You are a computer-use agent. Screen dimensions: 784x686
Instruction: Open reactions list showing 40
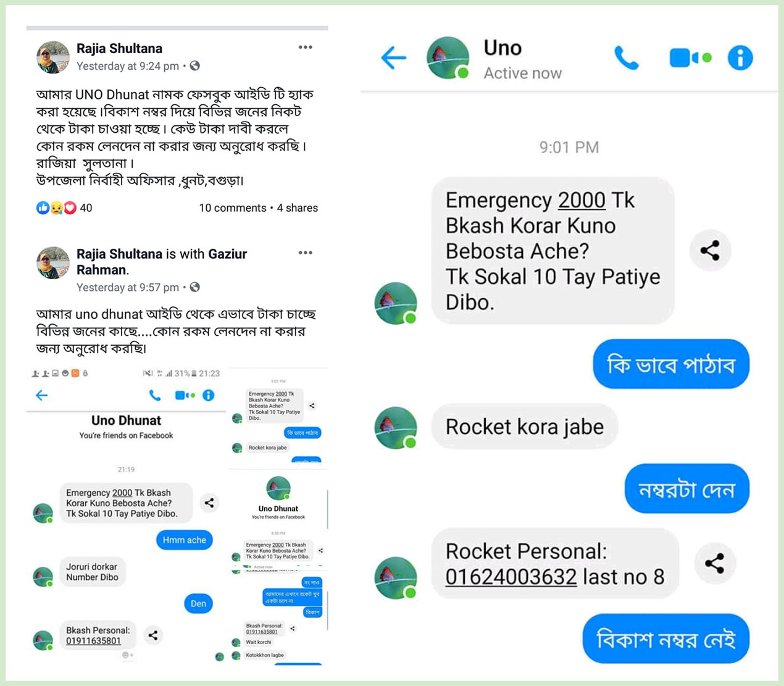64,208
